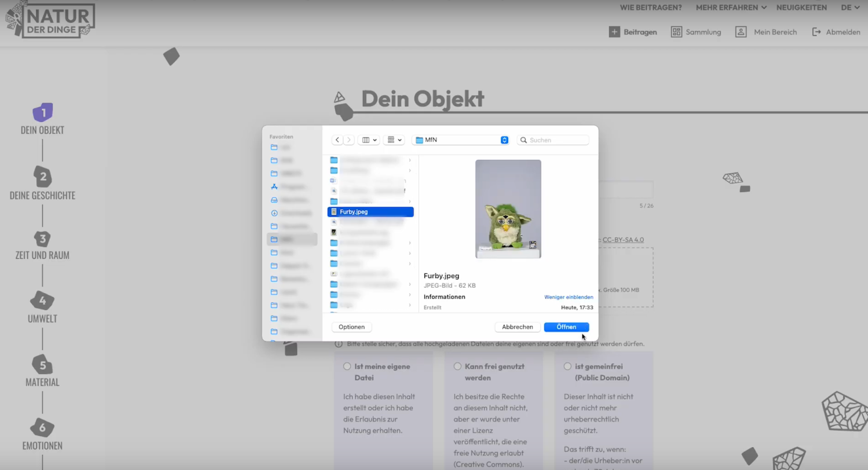This screenshot has width=868, height=470.
Task: Open the Neuigkeiten menu item
Action: point(801,8)
